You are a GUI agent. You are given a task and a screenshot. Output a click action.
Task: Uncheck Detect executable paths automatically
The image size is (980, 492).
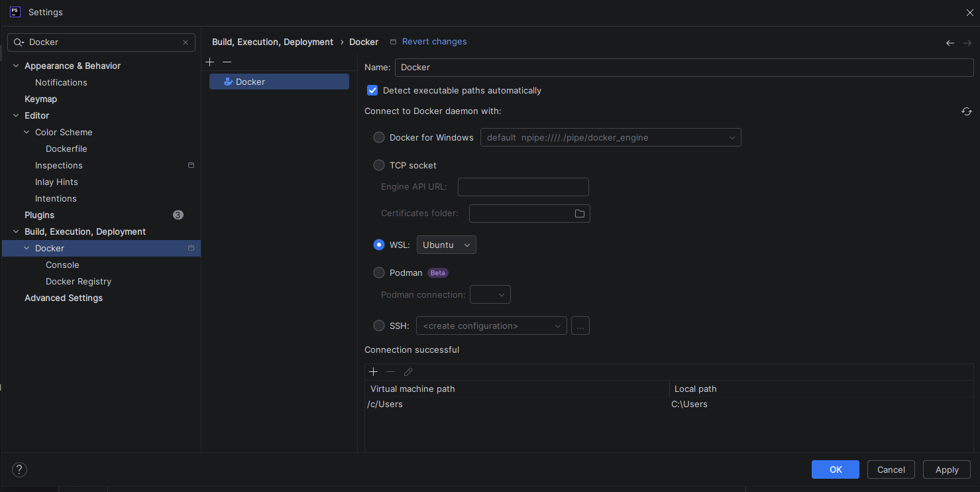(372, 90)
